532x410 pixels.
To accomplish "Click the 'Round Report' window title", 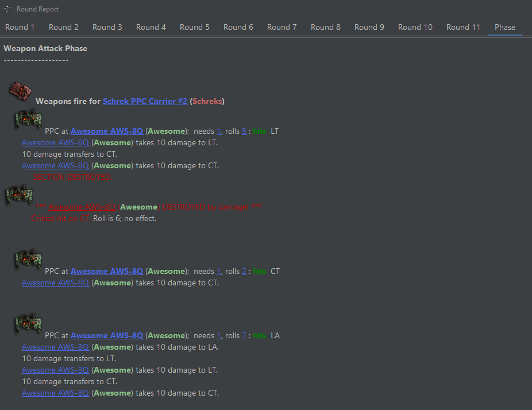I will click(x=38, y=9).
